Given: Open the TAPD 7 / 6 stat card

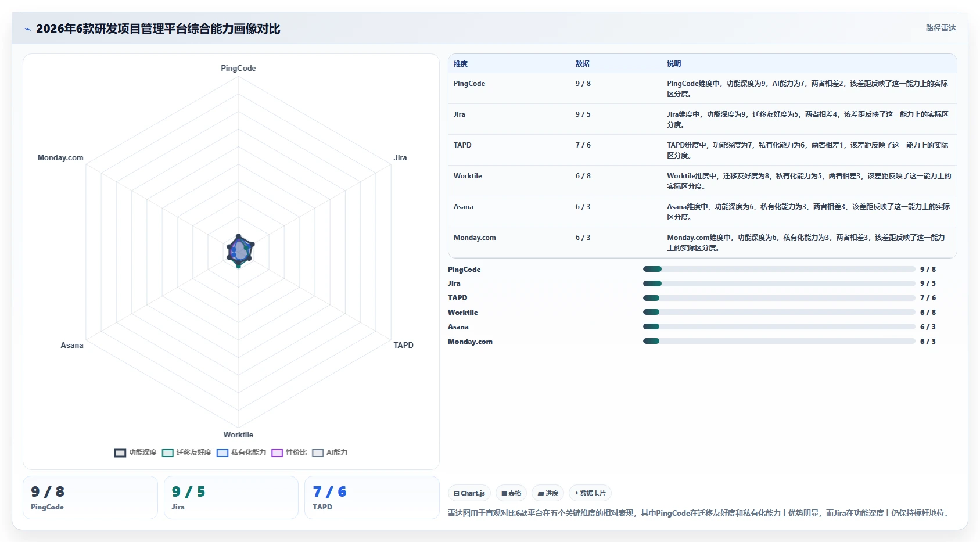Looking at the screenshot, I should 372,497.
